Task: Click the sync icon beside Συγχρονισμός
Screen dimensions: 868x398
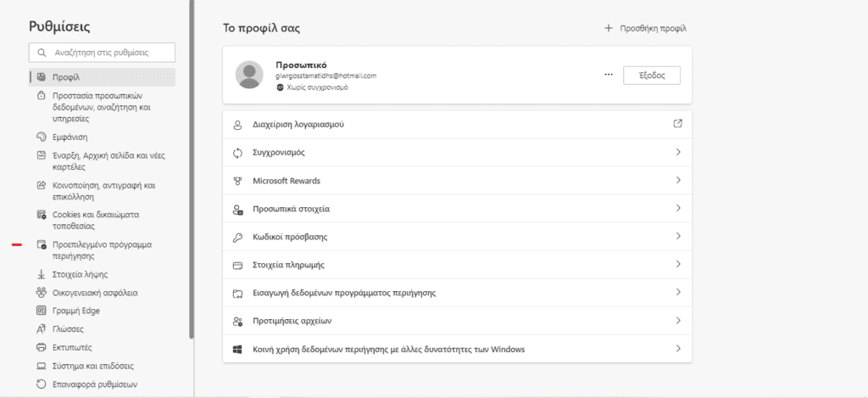Action: [x=238, y=153]
